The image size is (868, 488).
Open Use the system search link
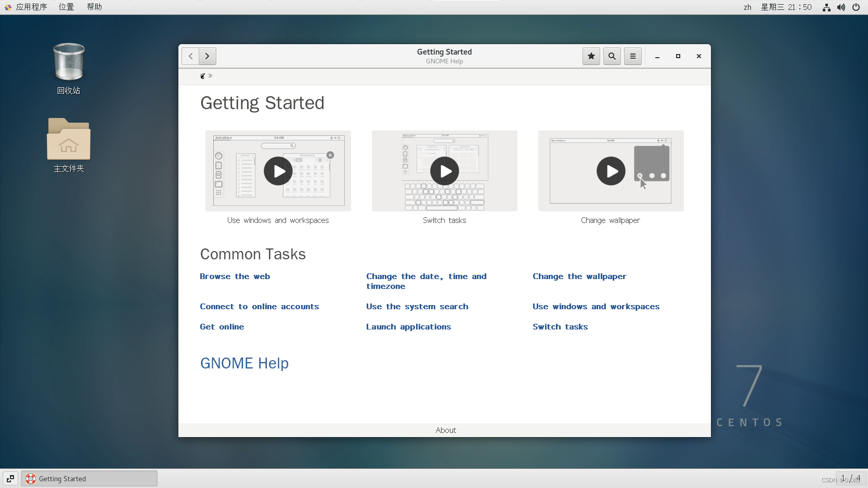(417, 307)
